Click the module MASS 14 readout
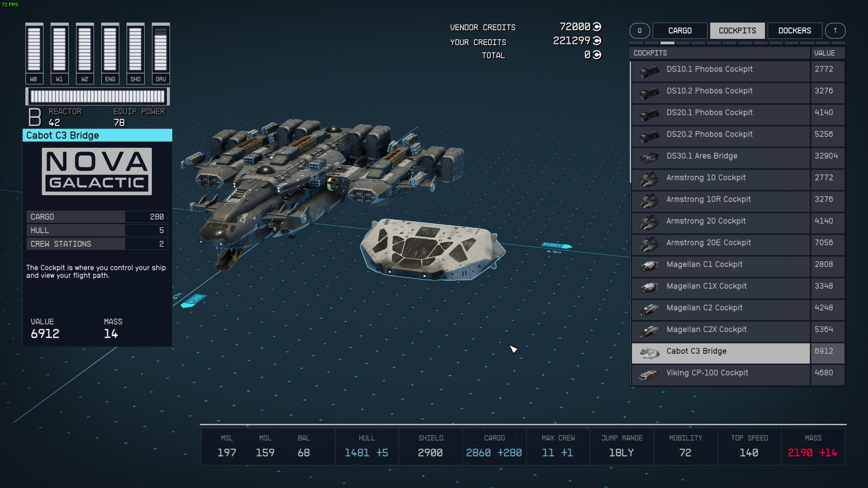This screenshot has width=868, height=488. (113, 328)
